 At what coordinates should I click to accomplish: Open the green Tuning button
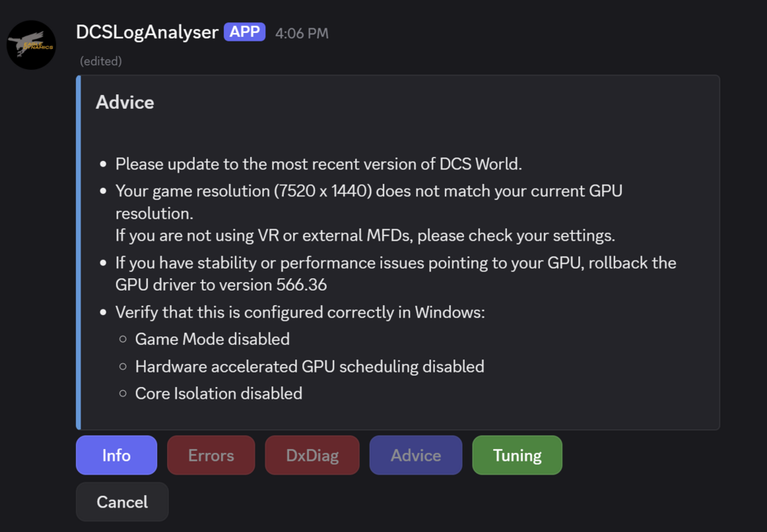[517, 455]
